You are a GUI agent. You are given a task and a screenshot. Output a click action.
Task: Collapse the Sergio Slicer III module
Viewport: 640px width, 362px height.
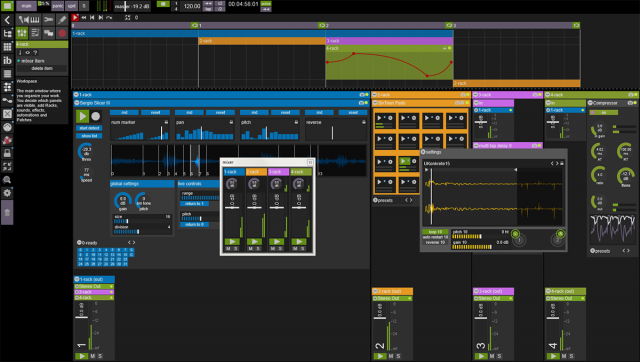point(77,103)
